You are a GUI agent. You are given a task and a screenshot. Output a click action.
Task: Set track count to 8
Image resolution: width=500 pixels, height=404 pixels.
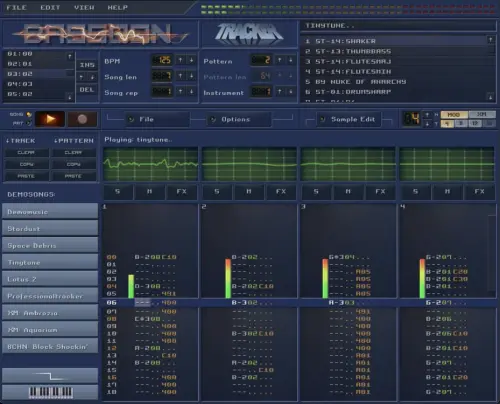pyautogui.click(x=461, y=124)
